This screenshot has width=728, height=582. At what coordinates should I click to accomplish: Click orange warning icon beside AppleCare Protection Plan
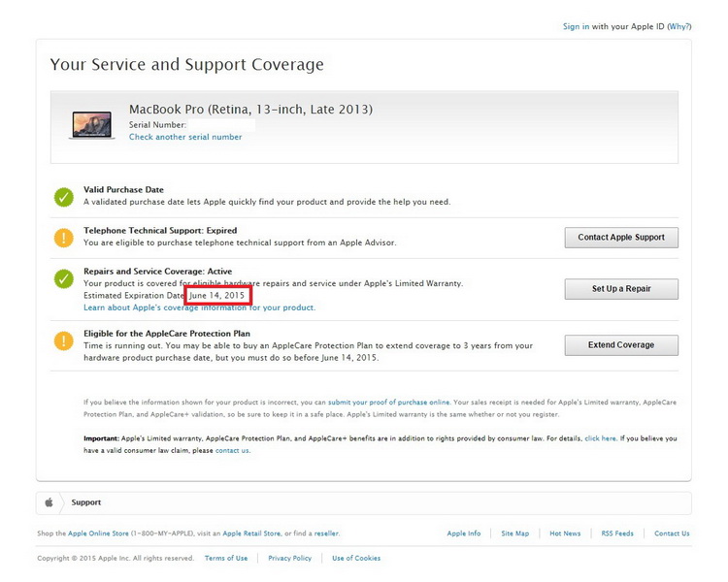[x=64, y=339]
